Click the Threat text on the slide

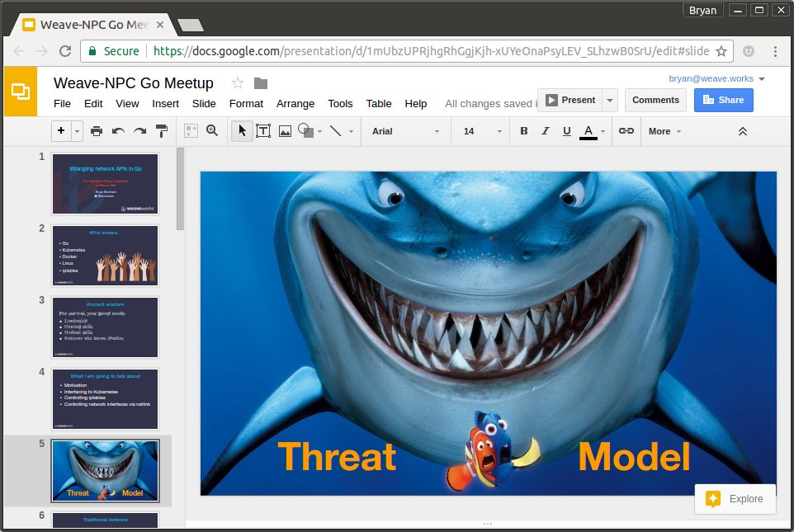tap(338, 457)
